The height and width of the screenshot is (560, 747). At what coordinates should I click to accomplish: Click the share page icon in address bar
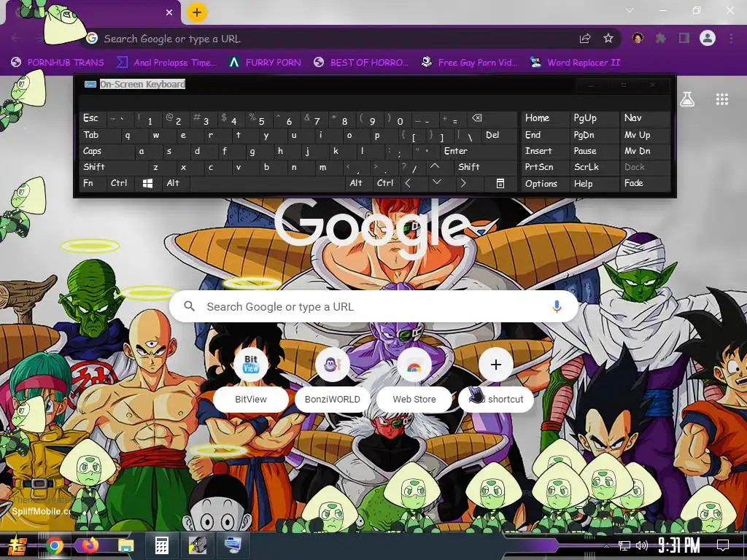585,39
